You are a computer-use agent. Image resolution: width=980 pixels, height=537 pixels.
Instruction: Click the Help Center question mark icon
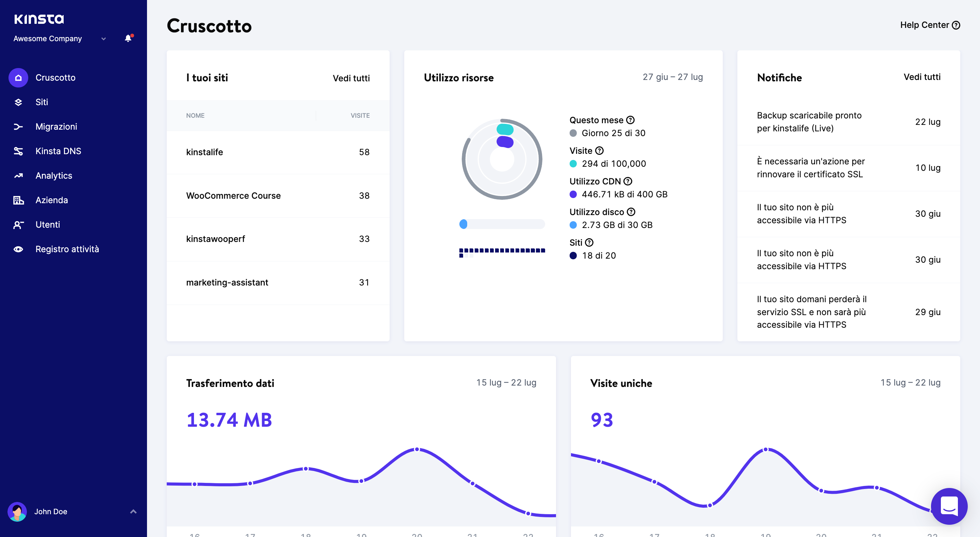pyautogui.click(x=956, y=25)
